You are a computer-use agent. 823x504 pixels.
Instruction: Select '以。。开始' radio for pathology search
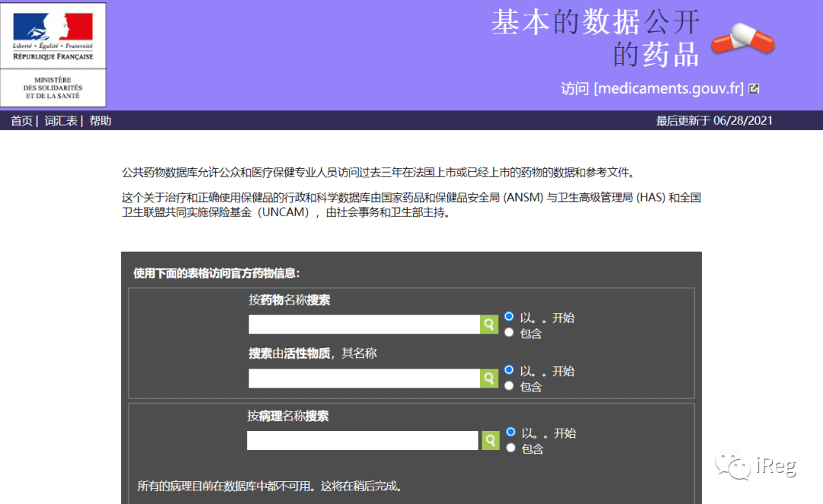tap(511, 432)
